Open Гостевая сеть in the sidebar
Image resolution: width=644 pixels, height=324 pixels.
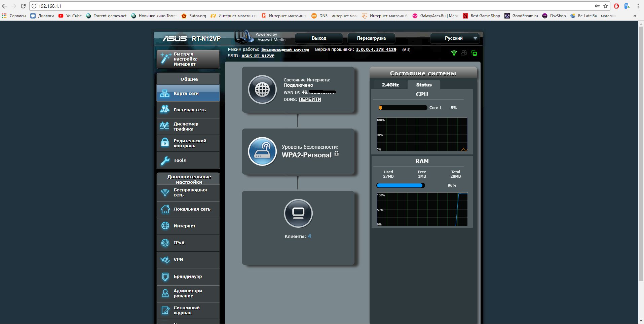188,110
